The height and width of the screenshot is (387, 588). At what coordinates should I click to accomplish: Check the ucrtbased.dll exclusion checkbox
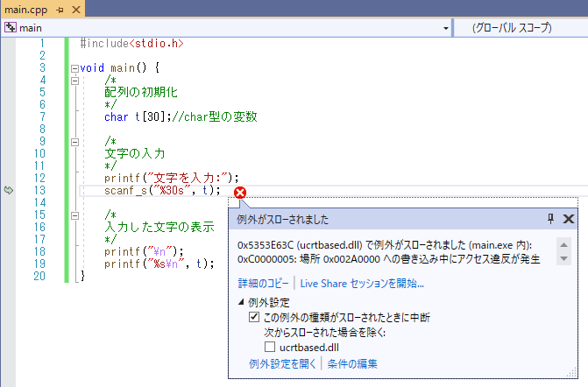coord(270,347)
